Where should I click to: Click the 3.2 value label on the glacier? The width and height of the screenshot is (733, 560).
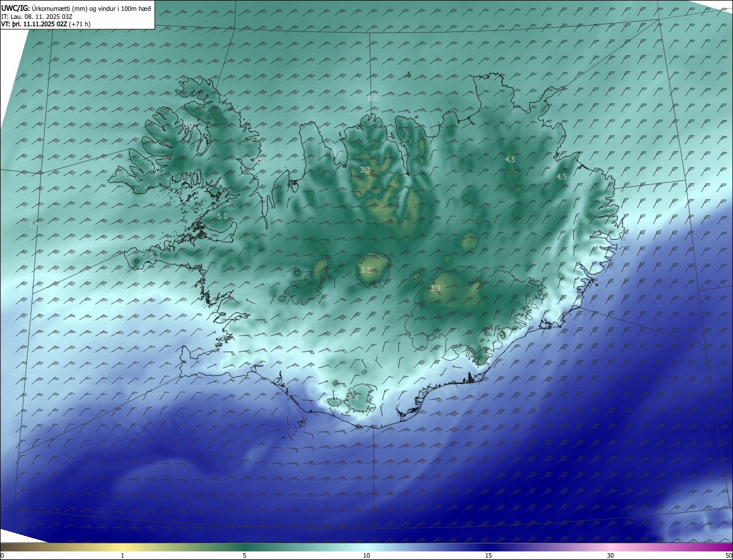click(365, 270)
